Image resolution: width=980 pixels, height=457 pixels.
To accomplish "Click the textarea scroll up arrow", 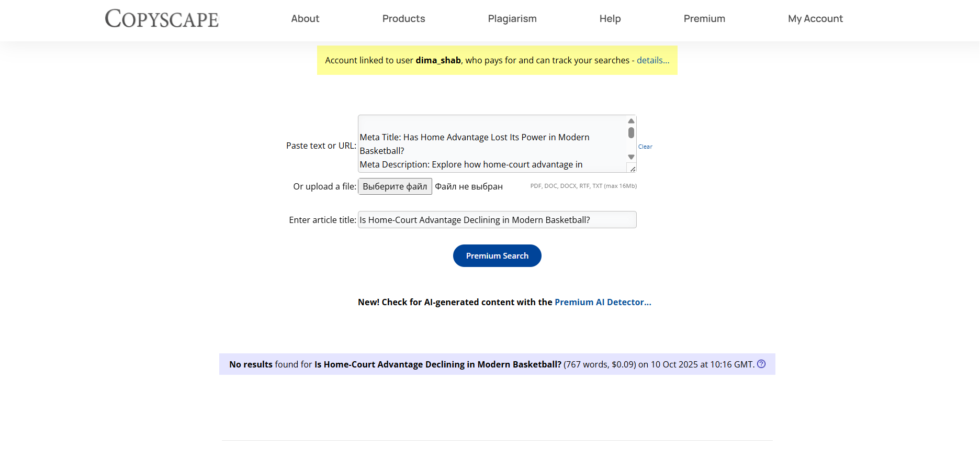I will [631, 121].
